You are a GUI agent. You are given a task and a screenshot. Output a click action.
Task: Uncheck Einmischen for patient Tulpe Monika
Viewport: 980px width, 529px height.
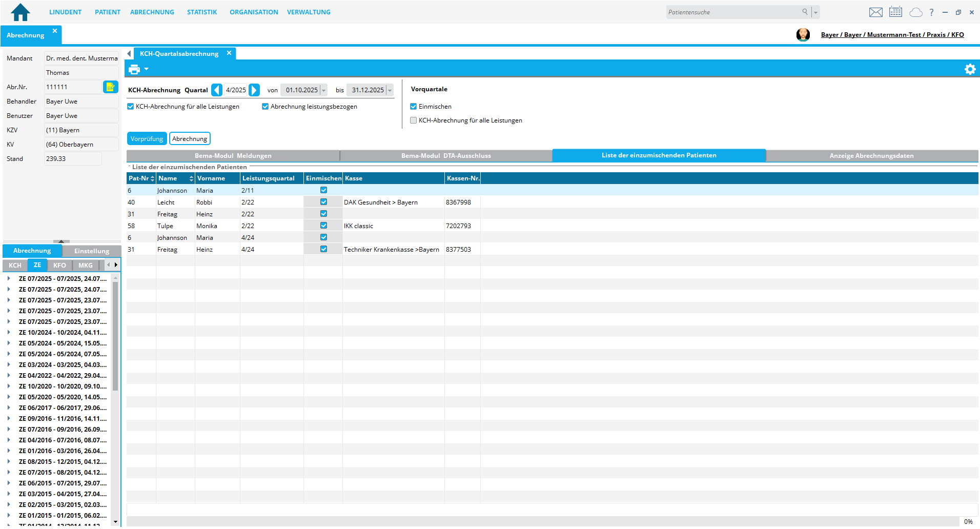323,226
